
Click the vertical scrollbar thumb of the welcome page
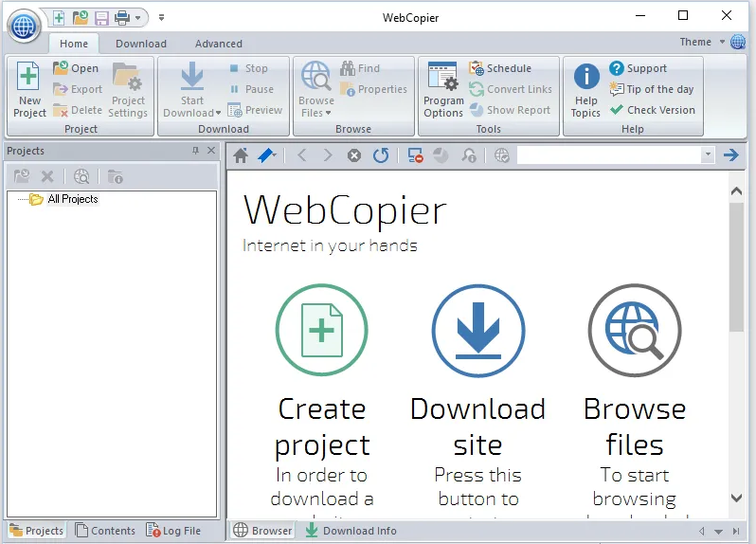(736, 267)
